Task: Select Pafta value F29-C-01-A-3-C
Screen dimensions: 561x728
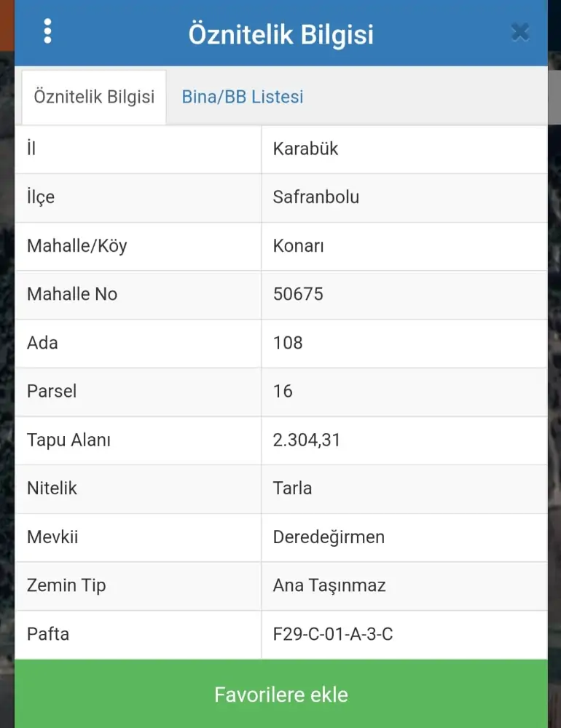Action: point(333,634)
